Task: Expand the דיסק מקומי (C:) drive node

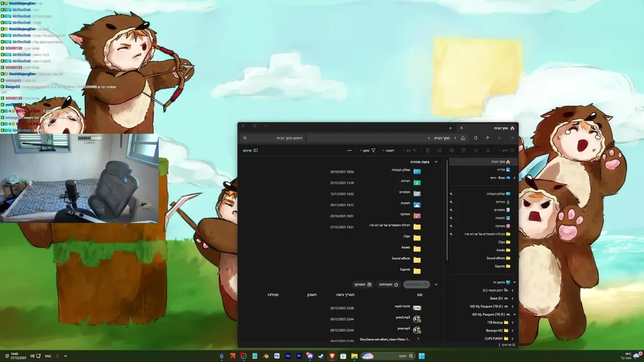Action: (512, 290)
